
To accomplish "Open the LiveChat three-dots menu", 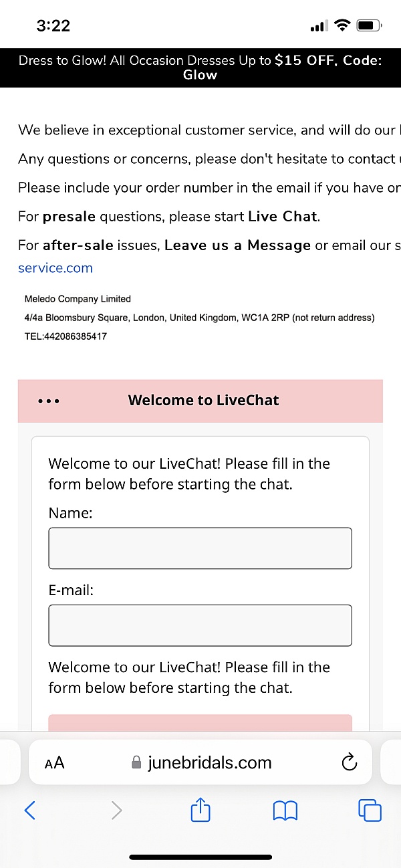I will 49,401.
